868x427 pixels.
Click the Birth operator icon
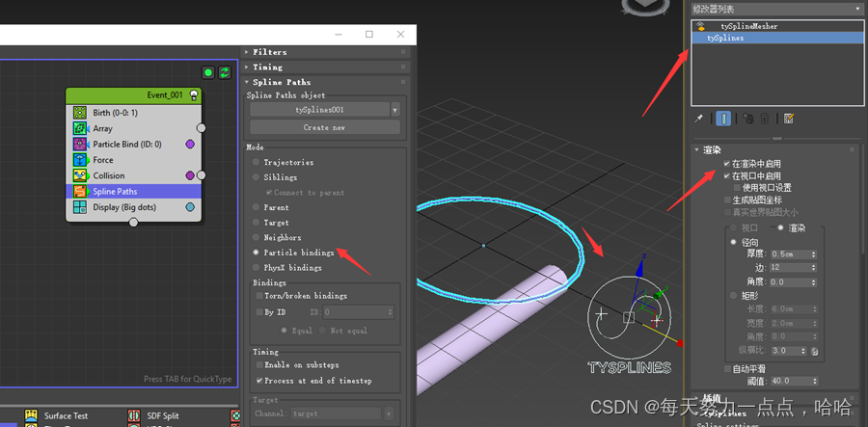point(80,113)
